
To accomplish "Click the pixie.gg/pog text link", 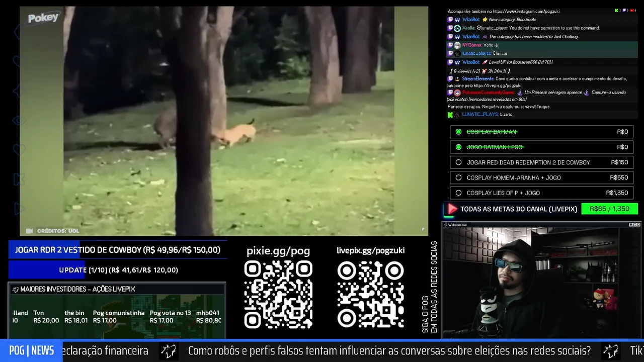I will tap(278, 251).
